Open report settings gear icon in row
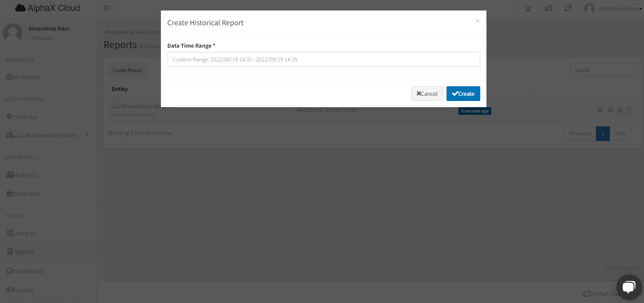The height and width of the screenshot is (303, 644). [610, 110]
